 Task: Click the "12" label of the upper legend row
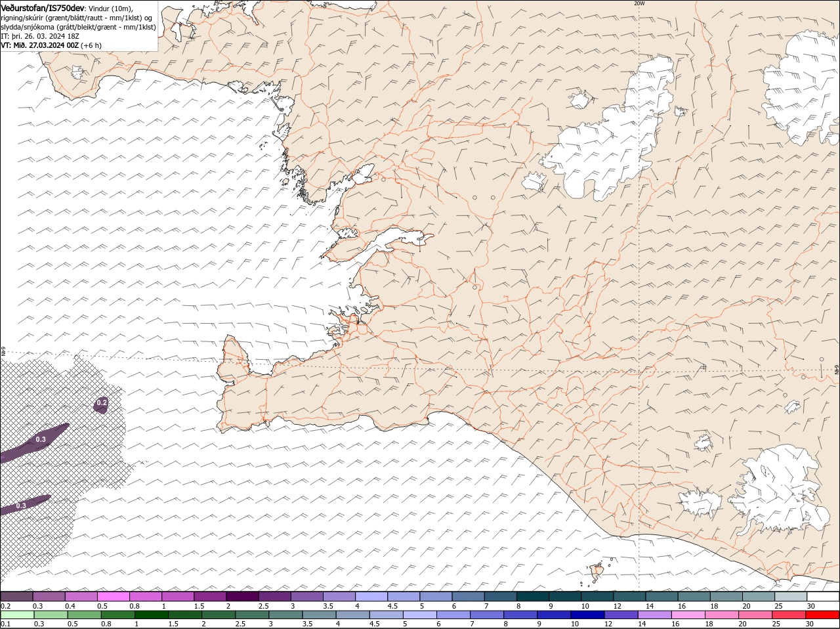tap(617, 605)
